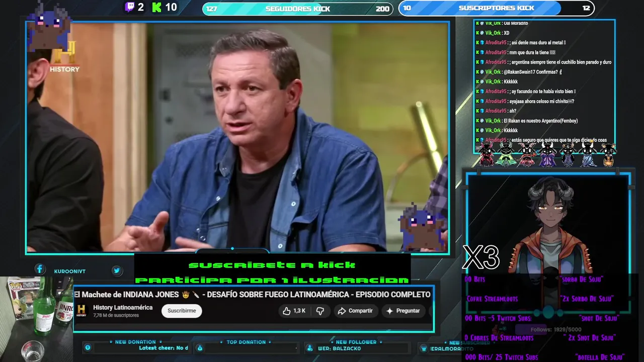Click the Preguntar sparkle button
Screen dimensions: 644x362
403,311
